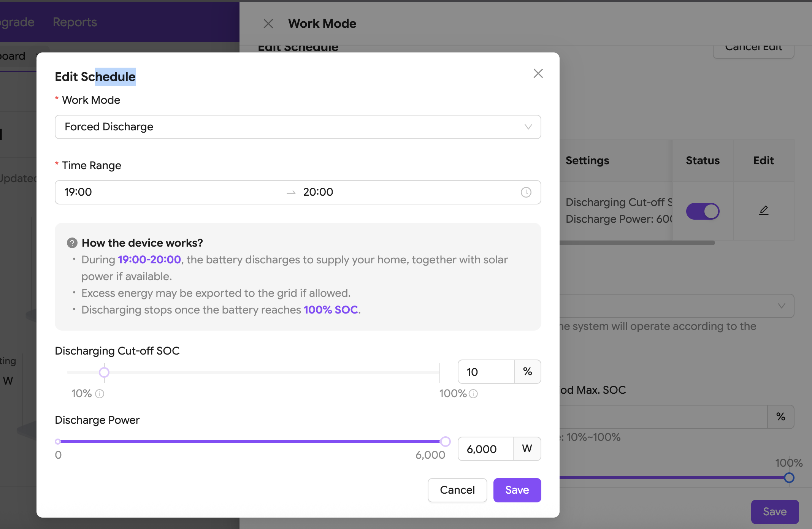This screenshot has width=812, height=529.
Task: Edit the cut-off SOC percentage input
Action: [486, 372]
